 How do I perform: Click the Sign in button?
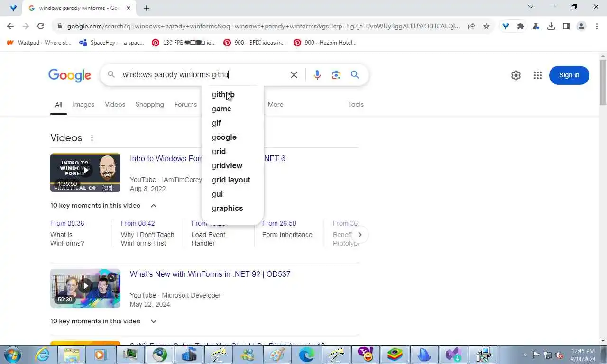click(569, 75)
